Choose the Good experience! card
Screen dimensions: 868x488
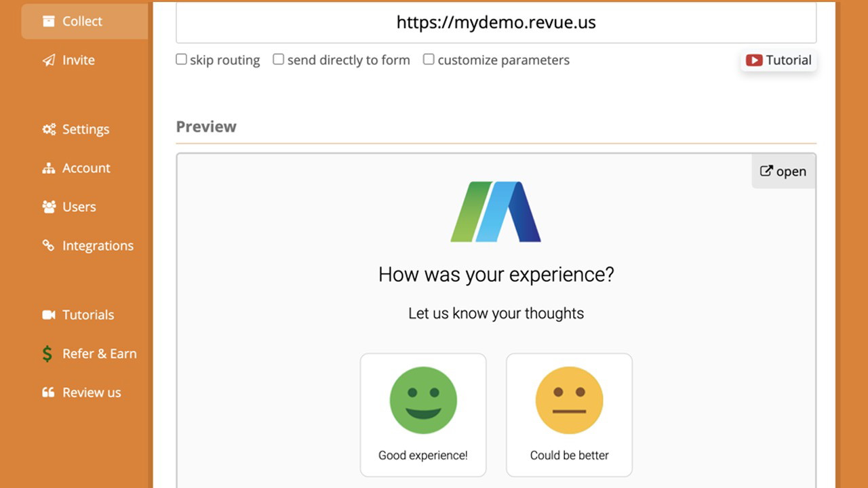click(x=423, y=415)
